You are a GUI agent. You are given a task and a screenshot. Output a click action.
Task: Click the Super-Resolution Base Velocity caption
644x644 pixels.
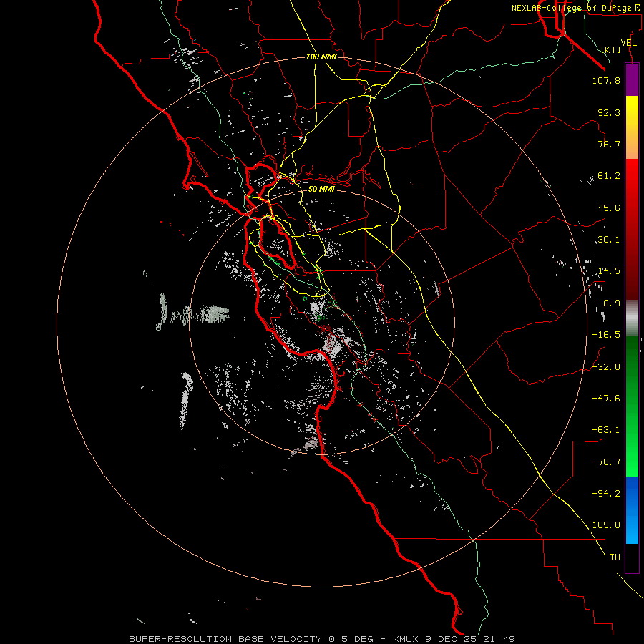[322, 639]
